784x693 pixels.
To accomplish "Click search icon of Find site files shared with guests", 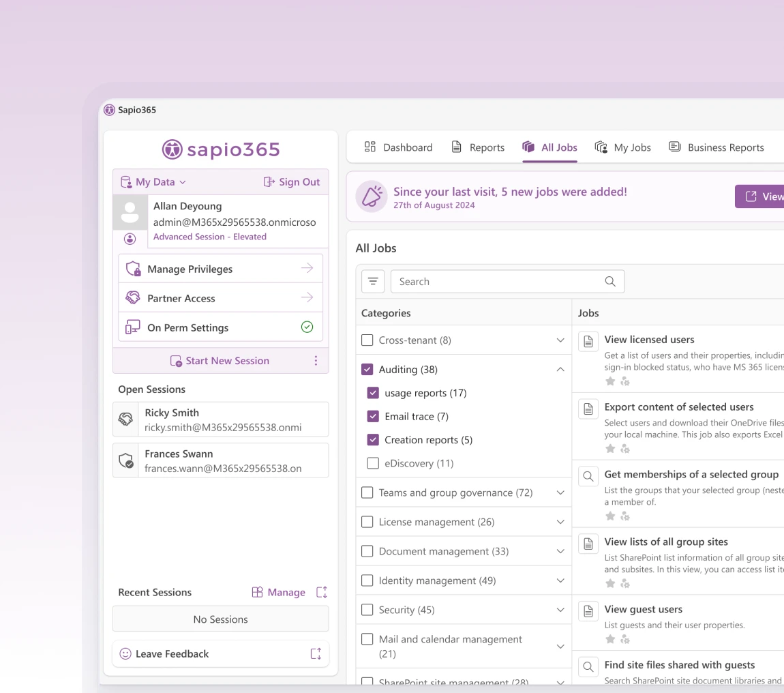I will point(588,667).
